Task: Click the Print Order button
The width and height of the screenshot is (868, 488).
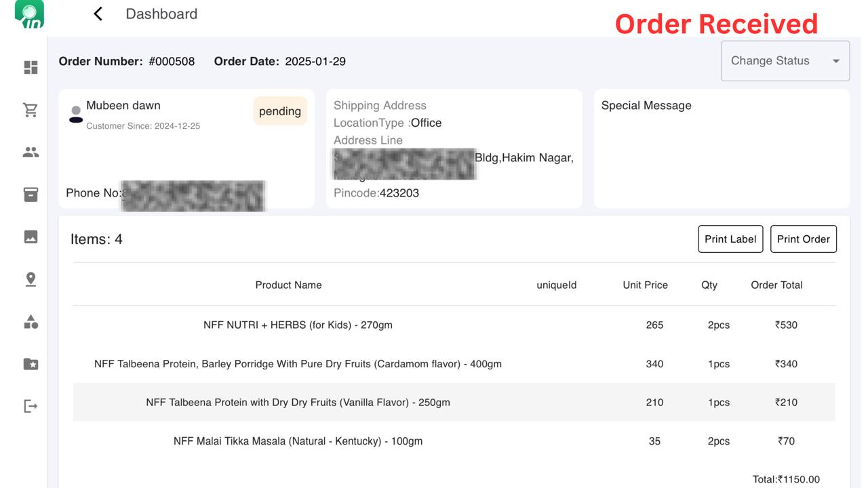Action: 803,239
